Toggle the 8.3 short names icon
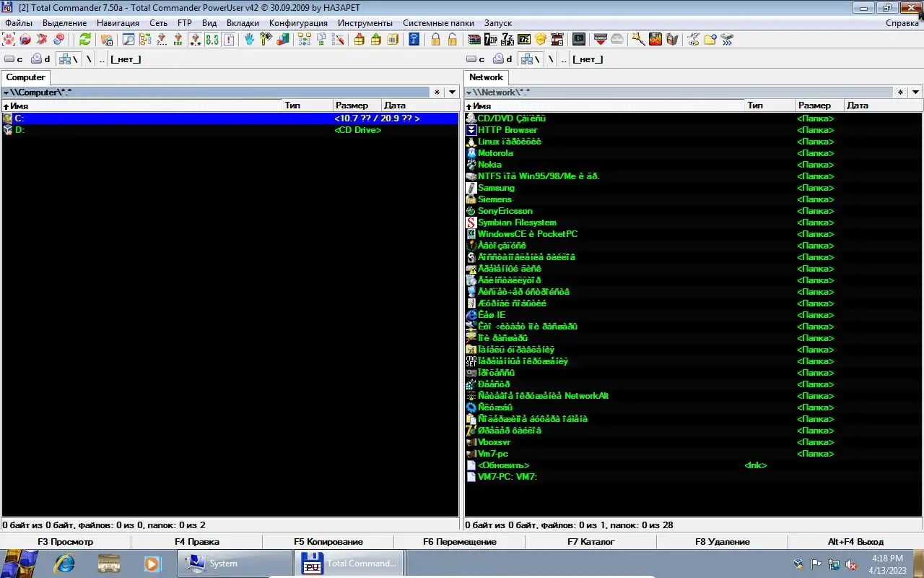The height and width of the screenshot is (578, 924). [x=212, y=39]
